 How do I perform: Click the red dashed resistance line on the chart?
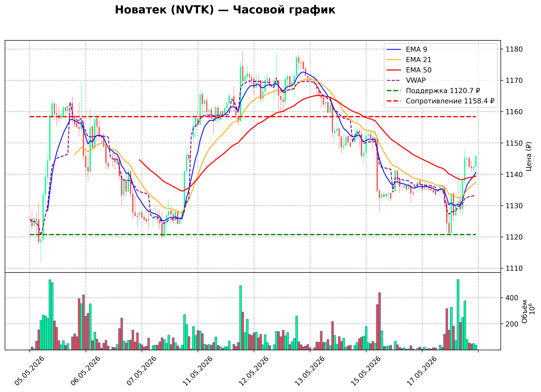(253, 116)
